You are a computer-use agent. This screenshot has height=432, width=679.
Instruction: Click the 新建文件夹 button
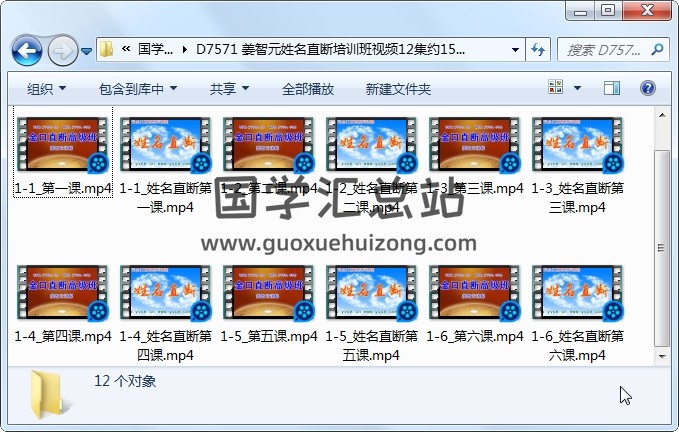tap(398, 89)
